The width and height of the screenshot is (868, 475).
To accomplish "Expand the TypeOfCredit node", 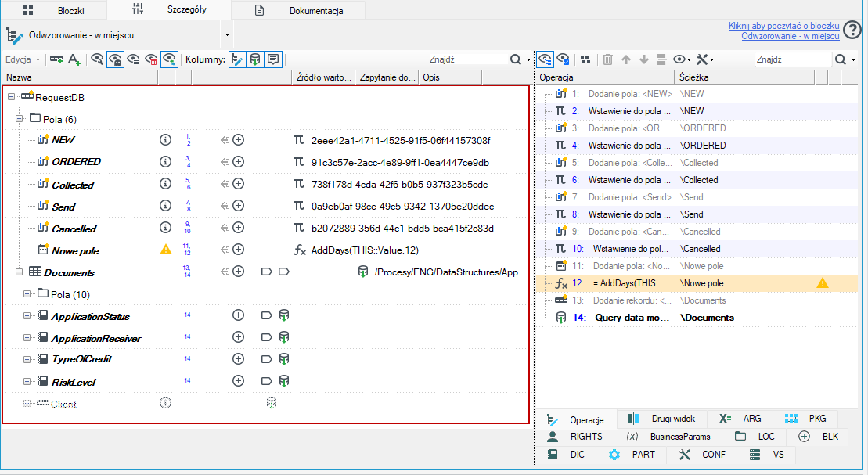I will tap(27, 359).
